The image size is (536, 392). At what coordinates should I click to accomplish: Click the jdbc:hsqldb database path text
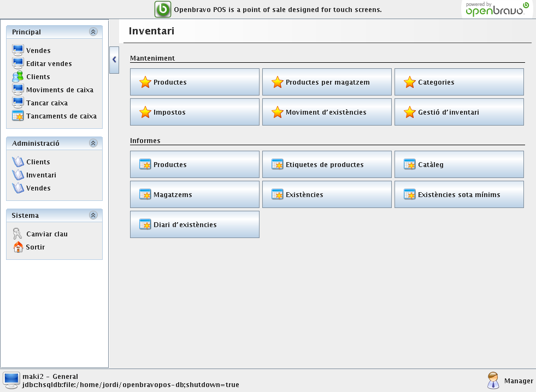(131, 385)
